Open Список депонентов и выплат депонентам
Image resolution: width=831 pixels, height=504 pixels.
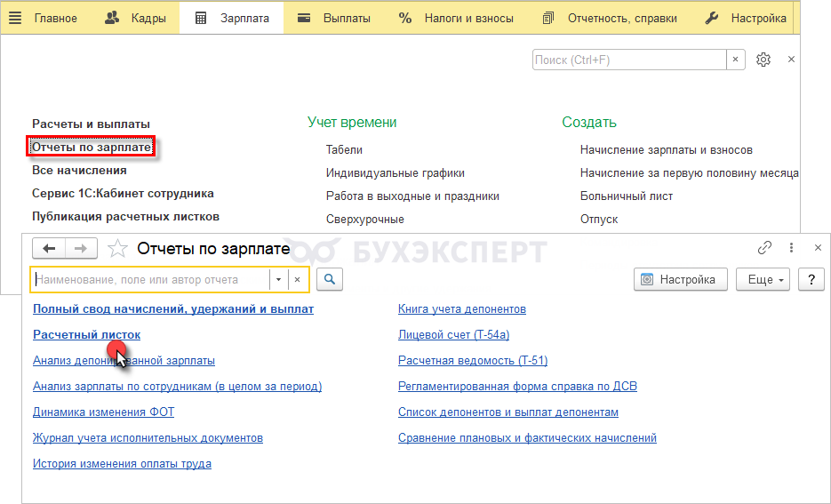point(508,412)
